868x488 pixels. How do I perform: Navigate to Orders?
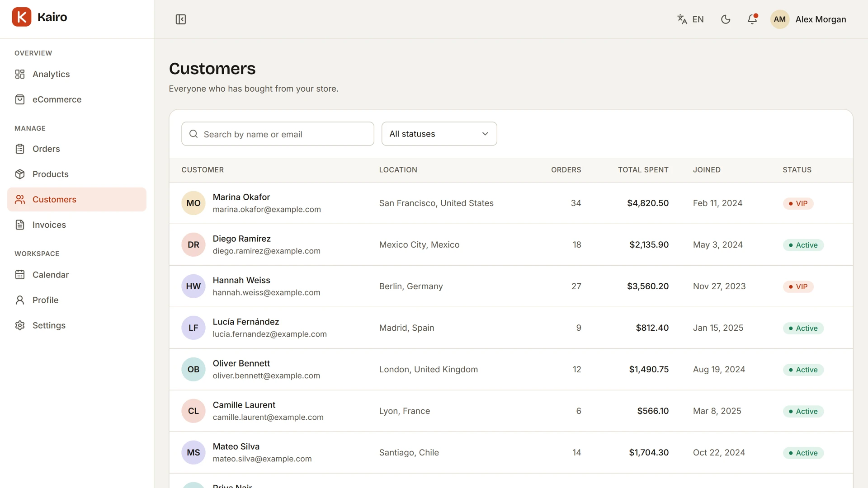point(77,149)
